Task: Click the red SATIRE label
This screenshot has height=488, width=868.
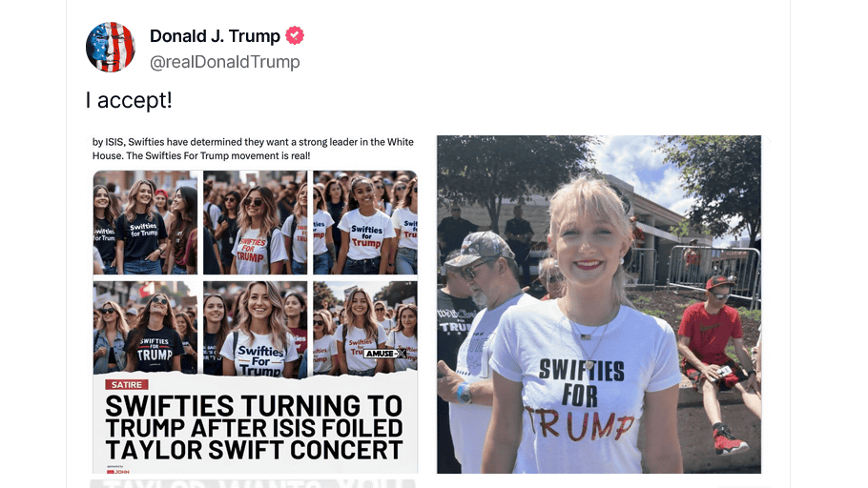Action: (127, 385)
